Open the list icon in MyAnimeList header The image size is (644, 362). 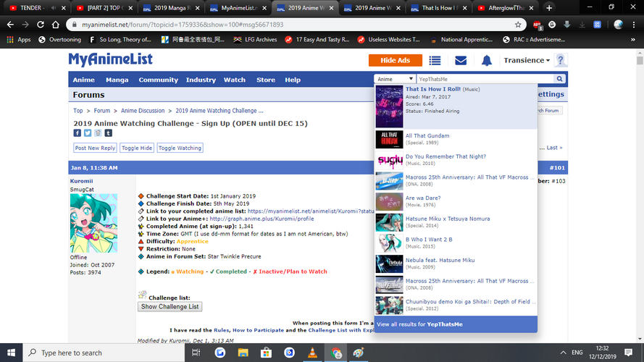(x=435, y=61)
